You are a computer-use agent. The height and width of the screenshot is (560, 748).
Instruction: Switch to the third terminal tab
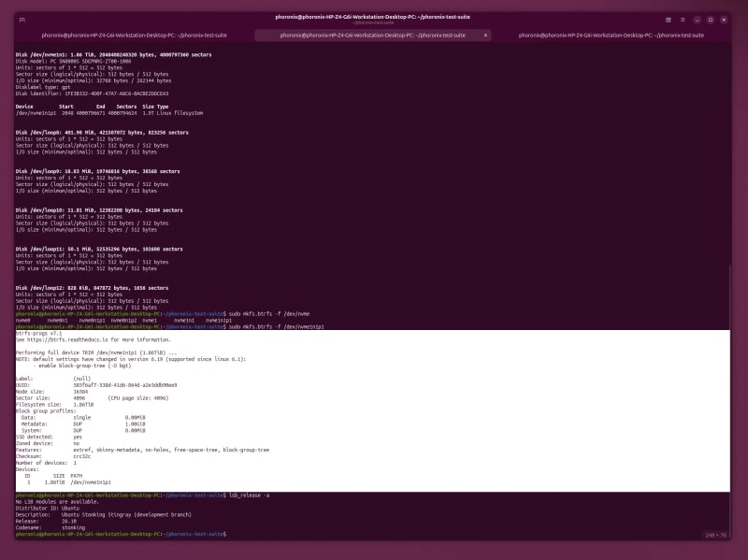click(x=611, y=35)
